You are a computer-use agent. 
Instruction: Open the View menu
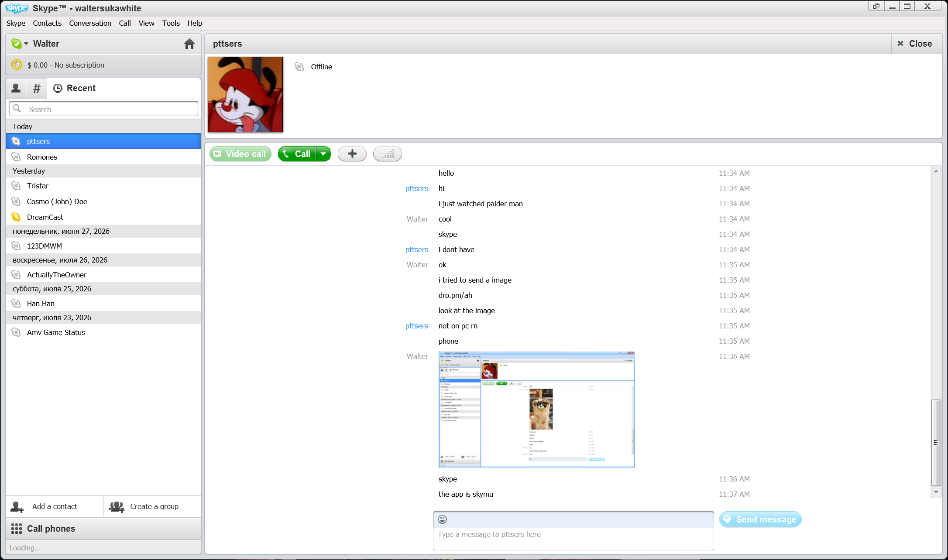point(146,23)
